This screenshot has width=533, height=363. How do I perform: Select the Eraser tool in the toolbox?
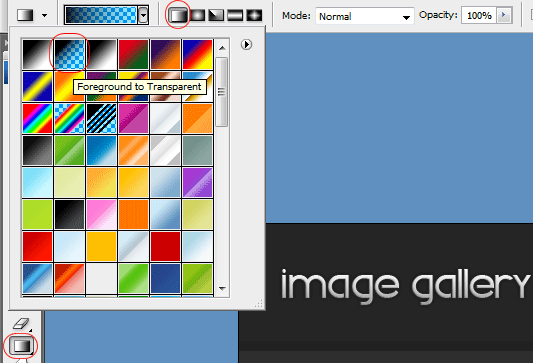(21, 324)
